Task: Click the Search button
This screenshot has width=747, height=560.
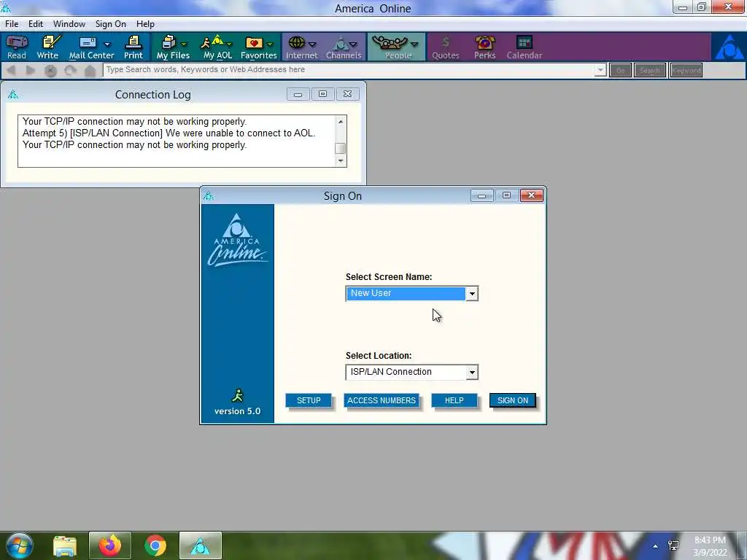Action: pos(650,71)
